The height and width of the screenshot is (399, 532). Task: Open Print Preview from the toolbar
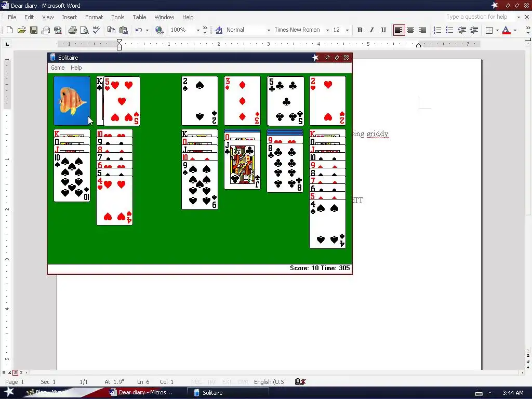coord(85,30)
